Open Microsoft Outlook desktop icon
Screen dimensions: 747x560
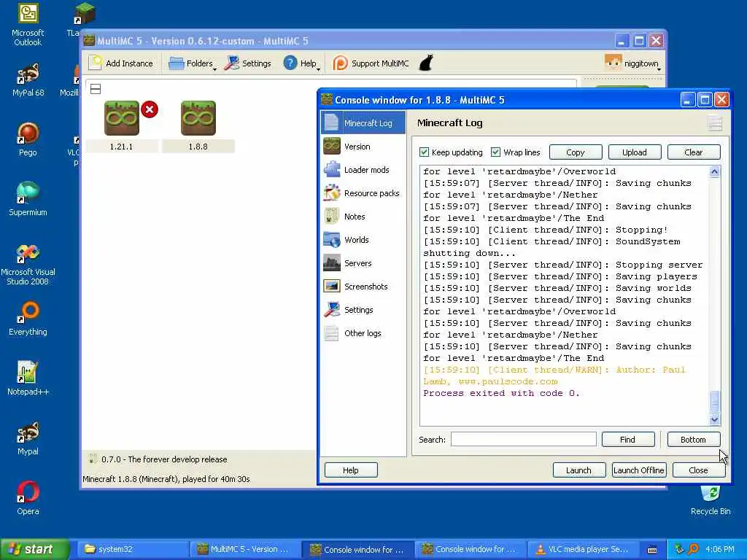tap(28, 26)
